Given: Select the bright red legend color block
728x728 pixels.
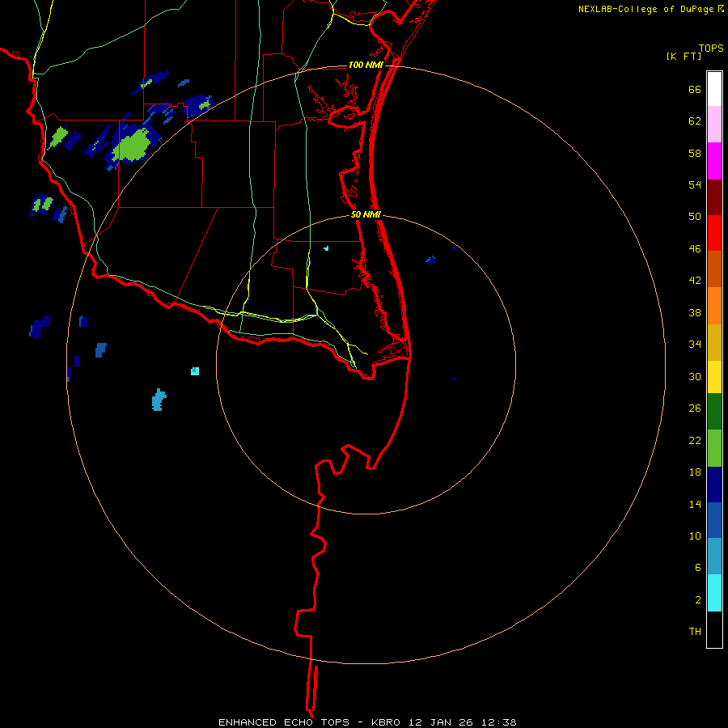Looking at the screenshot, I should pos(714,233).
